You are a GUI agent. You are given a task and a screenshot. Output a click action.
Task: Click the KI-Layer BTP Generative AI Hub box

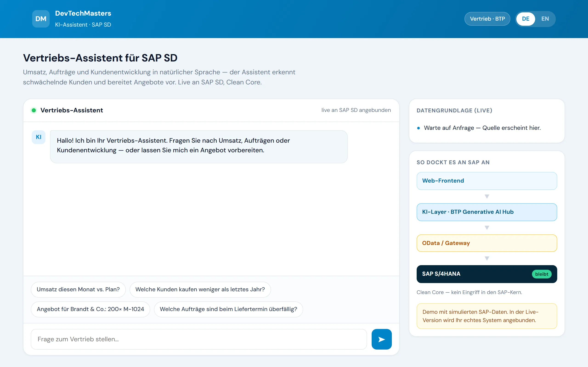(487, 212)
